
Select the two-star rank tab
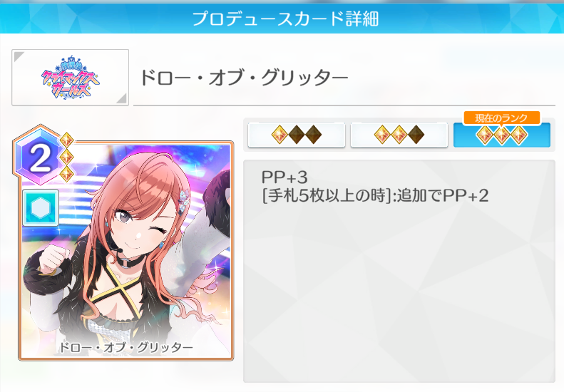[x=399, y=135]
